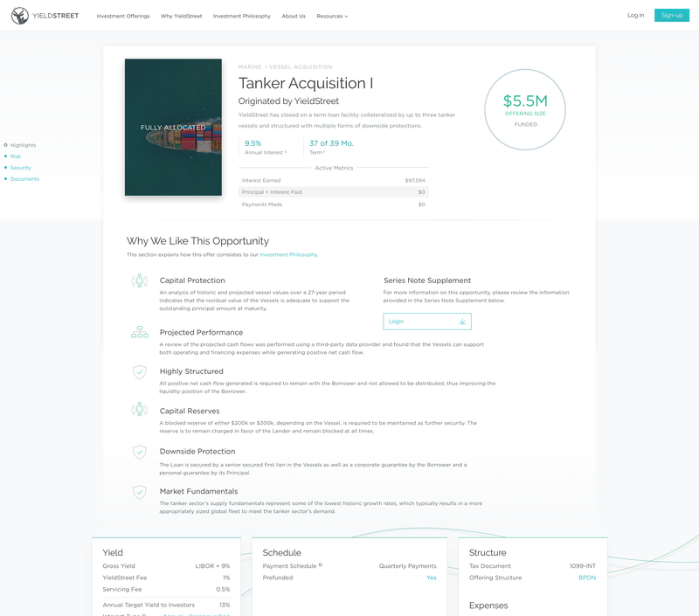Click the Servicing Fee 0.5% row
This screenshot has height=616, width=699.
(x=166, y=589)
